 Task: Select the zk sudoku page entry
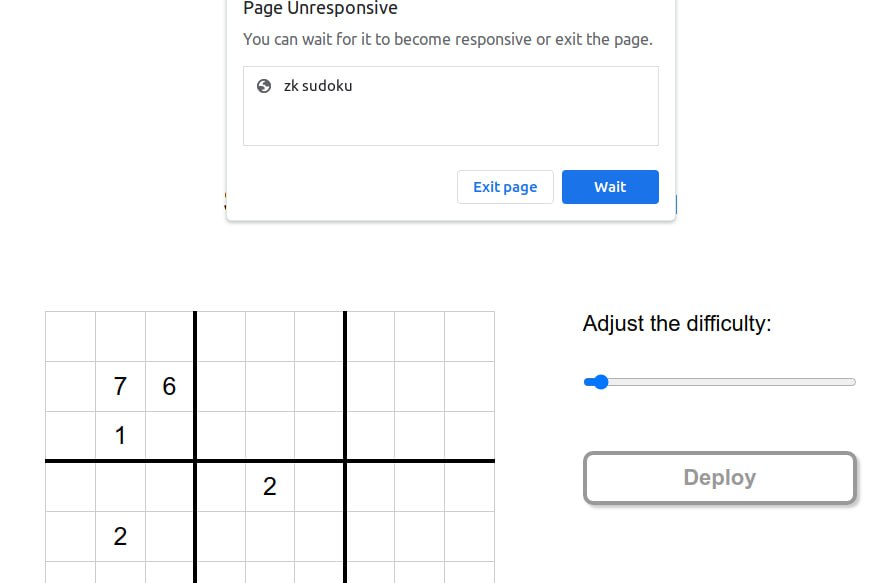click(x=450, y=105)
